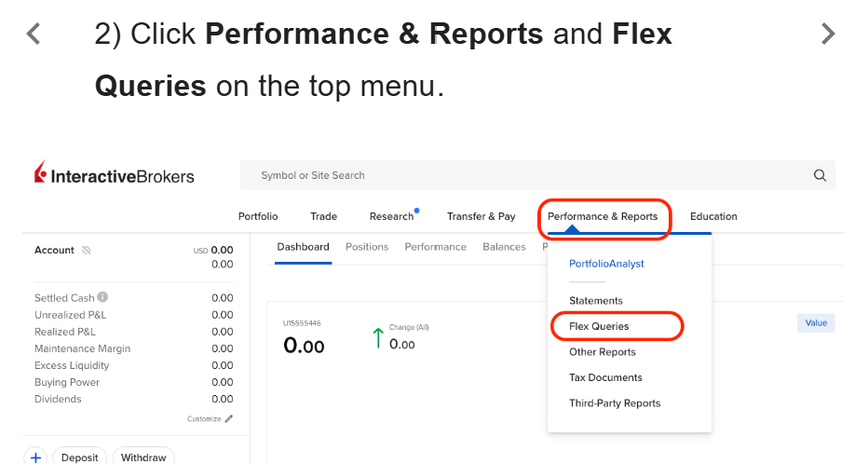Open the Trade menu

pos(324,216)
